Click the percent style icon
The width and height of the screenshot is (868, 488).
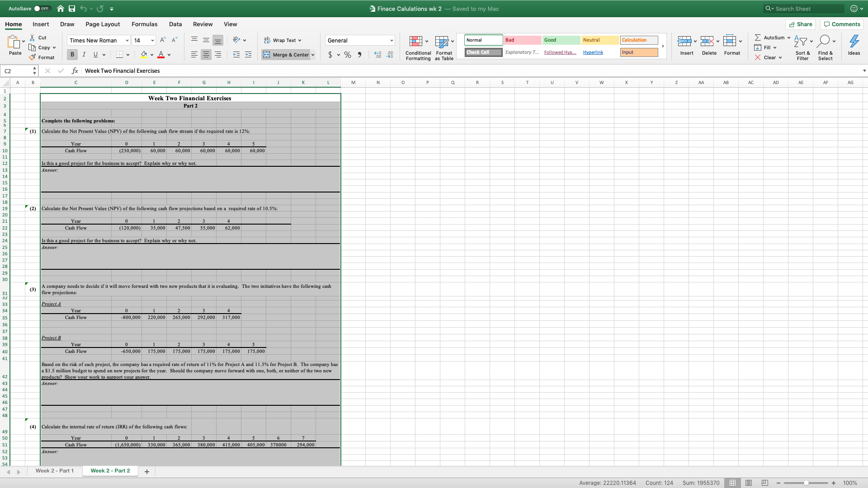tap(347, 55)
